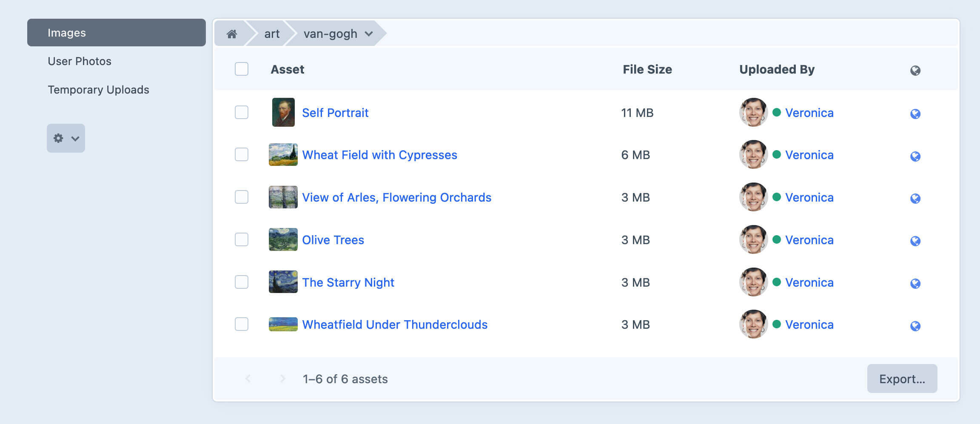Viewport: 980px width, 424px height.
Task: Open the Olive Trees asset link
Action: (333, 240)
